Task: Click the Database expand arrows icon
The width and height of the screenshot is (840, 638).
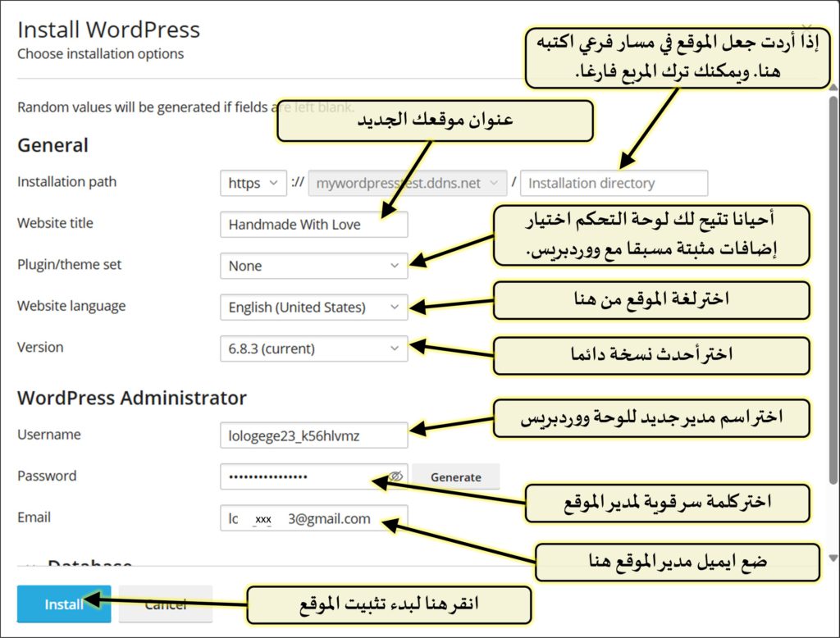Action: click(29, 566)
